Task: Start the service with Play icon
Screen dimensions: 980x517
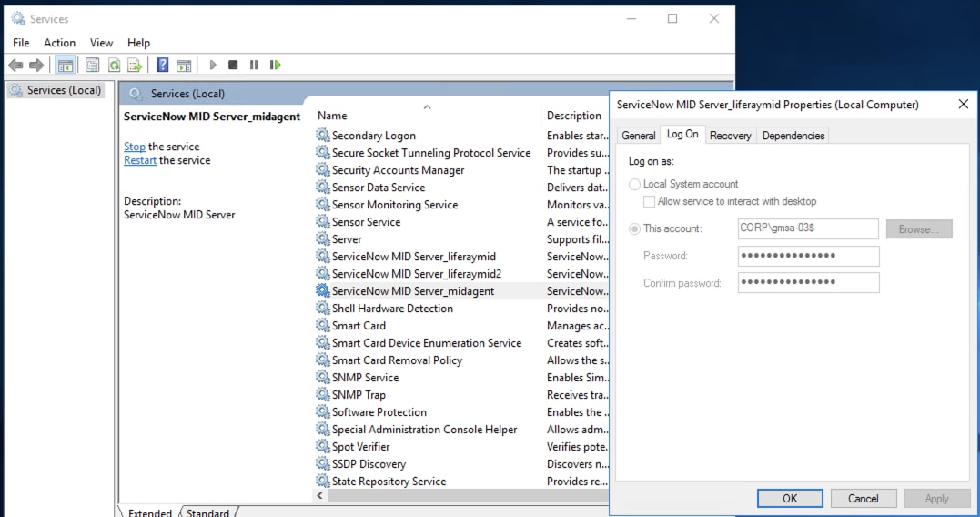Action: (213, 65)
